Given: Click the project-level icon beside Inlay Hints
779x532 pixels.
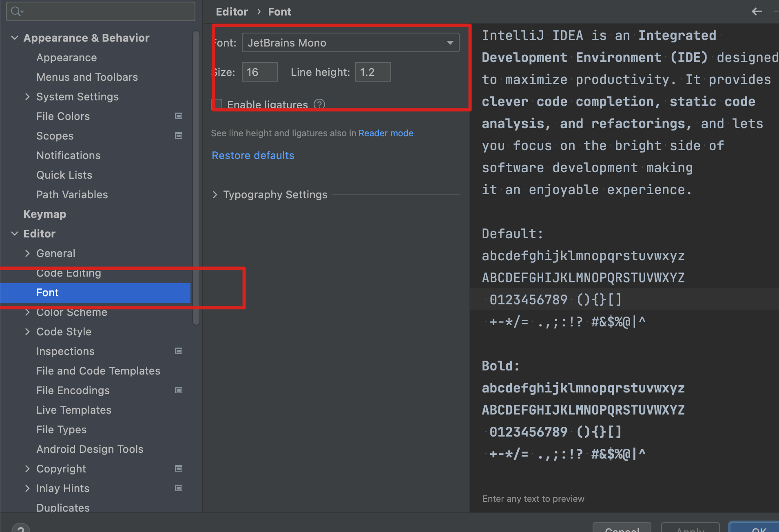Looking at the screenshot, I should [x=179, y=488].
